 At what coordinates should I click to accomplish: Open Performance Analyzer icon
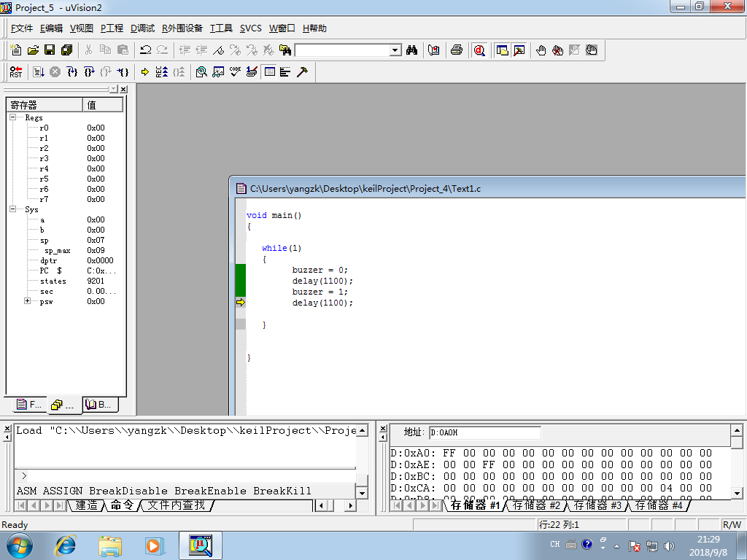(285, 72)
